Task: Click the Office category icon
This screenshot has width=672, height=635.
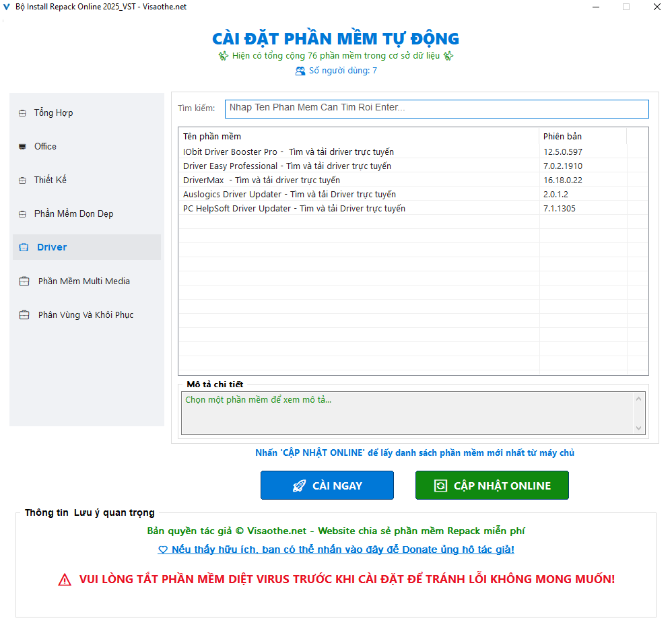Action: coord(22,147)
